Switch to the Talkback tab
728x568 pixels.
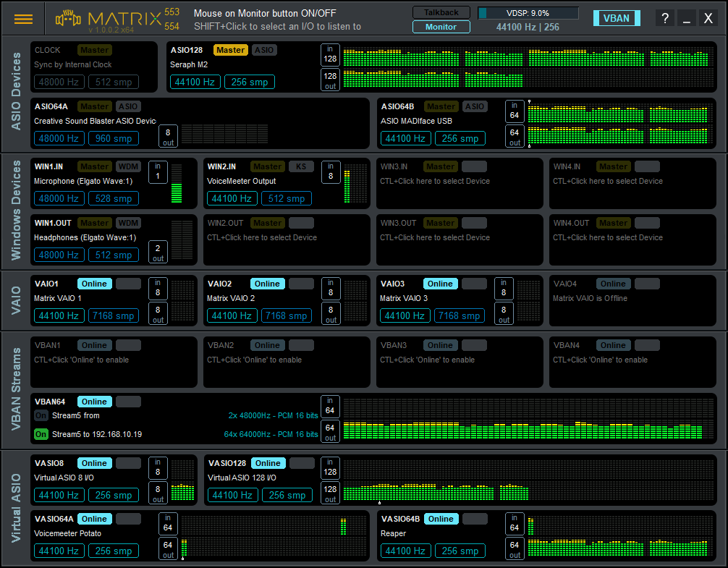[x=441, y=12]
